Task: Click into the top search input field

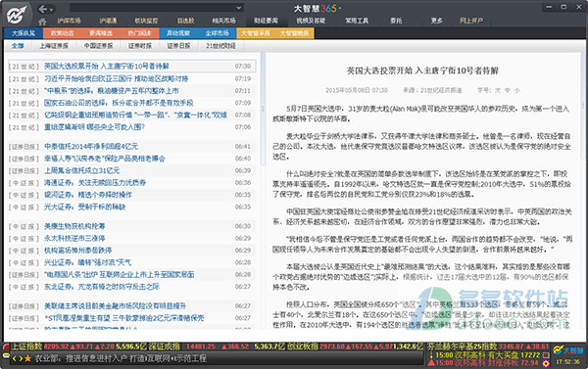Action: click(152, 8)
